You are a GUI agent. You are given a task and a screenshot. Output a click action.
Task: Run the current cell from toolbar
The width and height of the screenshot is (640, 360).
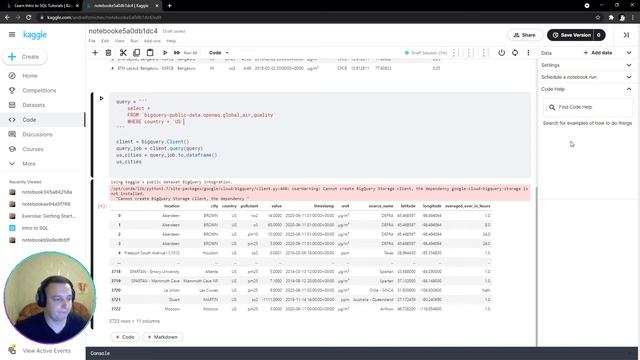[164, 53]
